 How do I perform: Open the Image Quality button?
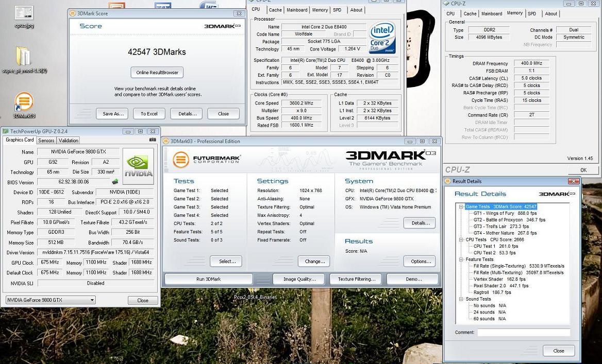pyautogui.click(x=299, y=279)
